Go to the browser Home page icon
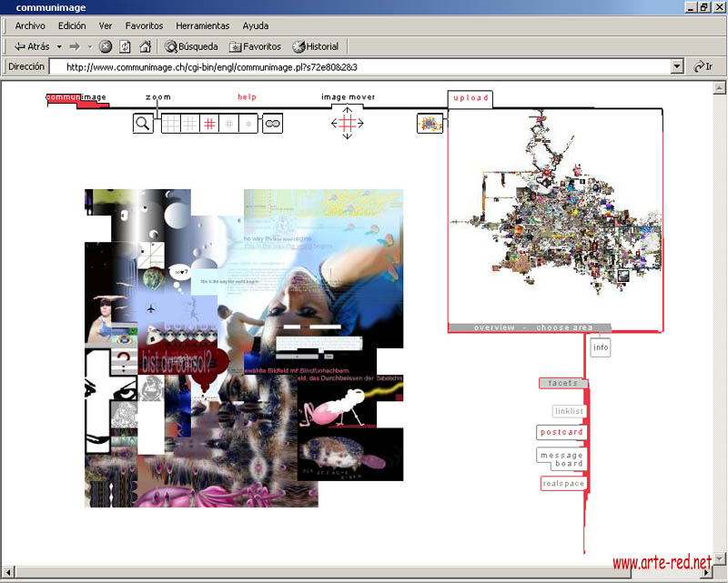This screenshot has width=728, height=583. pyautogui.click(x=144, y=46)
